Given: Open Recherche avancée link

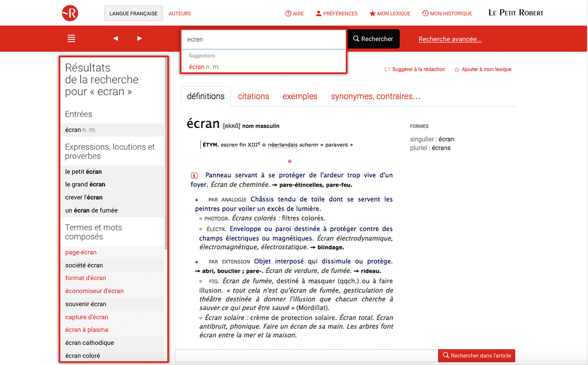Looking at the screenshot, I should coord(450,39).
